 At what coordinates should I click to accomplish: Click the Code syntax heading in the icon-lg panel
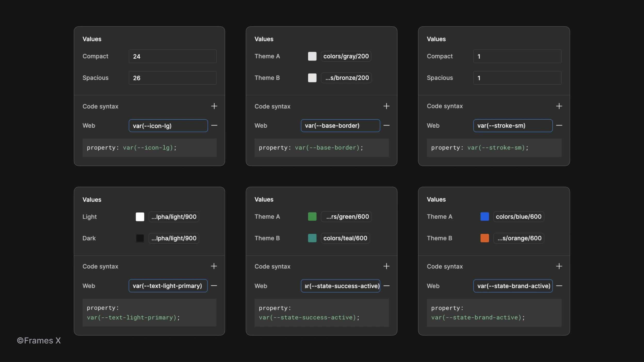coord(100,106)
